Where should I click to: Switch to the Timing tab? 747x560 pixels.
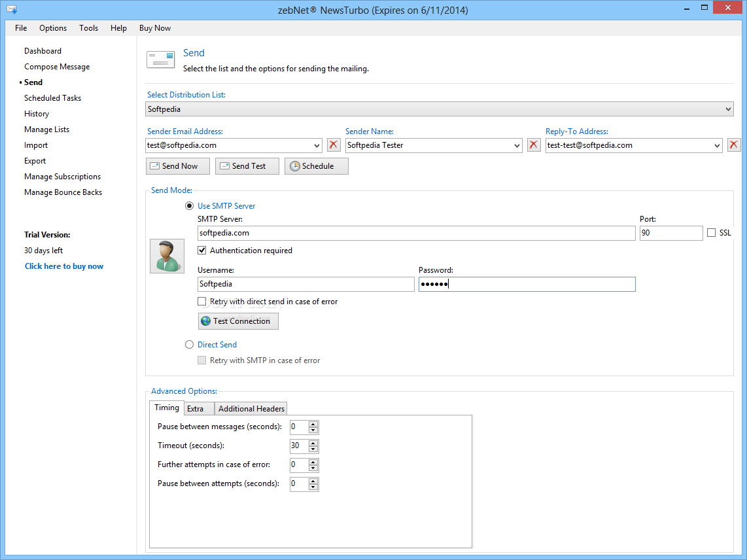pyautogui.click(x=167, y=408)
